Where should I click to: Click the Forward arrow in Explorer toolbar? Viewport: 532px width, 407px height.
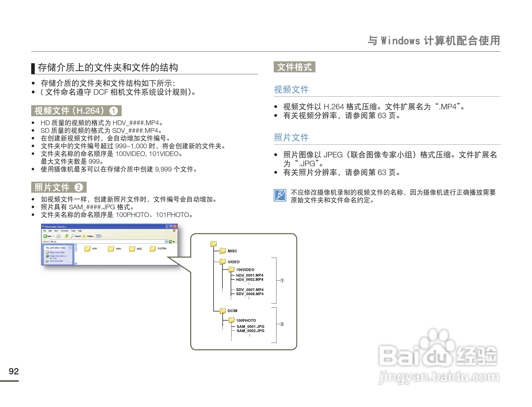pyautogui.click(x=58, y=236)
